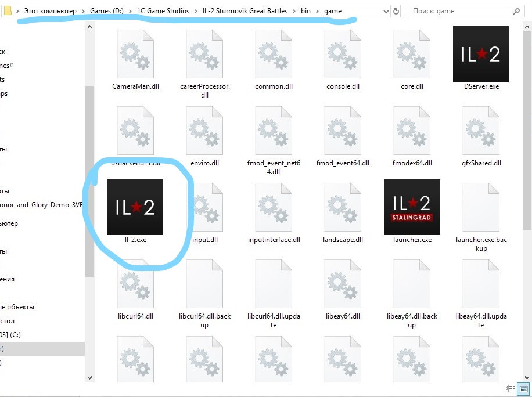Select the DServer.exe IL-2 icon
Viewport: 532px width, 397px height.
coord(481,54)
